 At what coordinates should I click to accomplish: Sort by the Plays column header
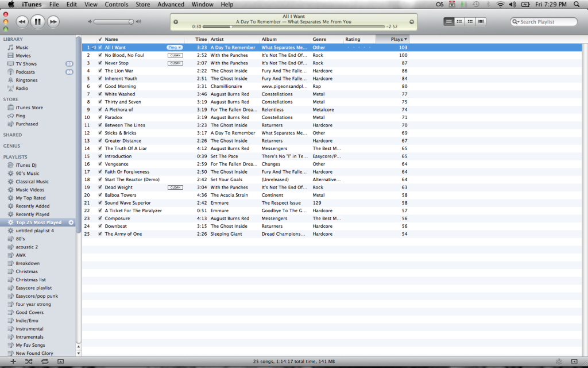click(392, 39)
